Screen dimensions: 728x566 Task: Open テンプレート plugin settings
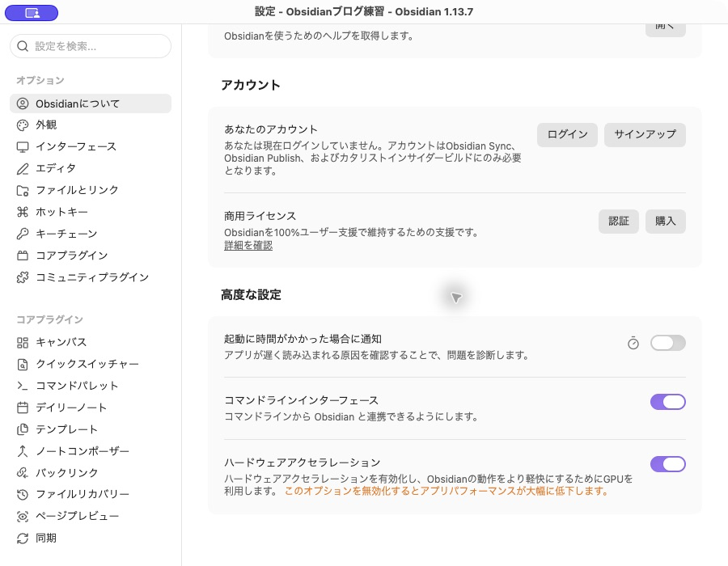coord(91,429)
